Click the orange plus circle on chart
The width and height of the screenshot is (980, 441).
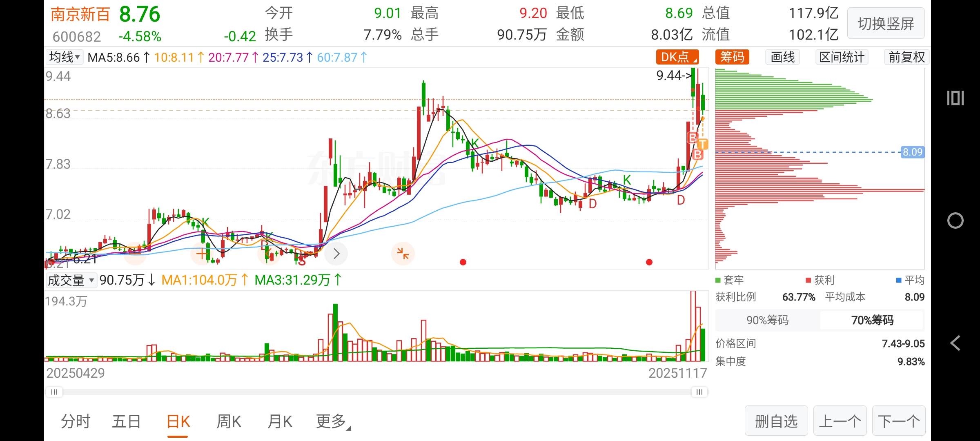coord(202,254)
